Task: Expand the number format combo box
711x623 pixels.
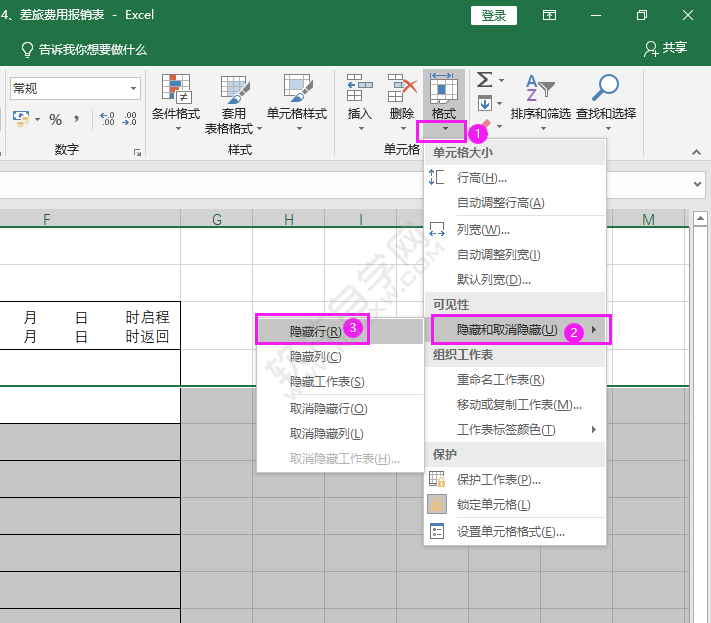Action: click(133, 89)
